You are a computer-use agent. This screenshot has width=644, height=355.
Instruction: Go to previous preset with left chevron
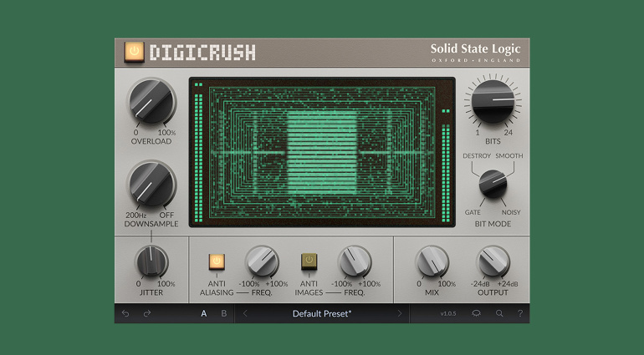pyautogui.click(x=245, y=314)
